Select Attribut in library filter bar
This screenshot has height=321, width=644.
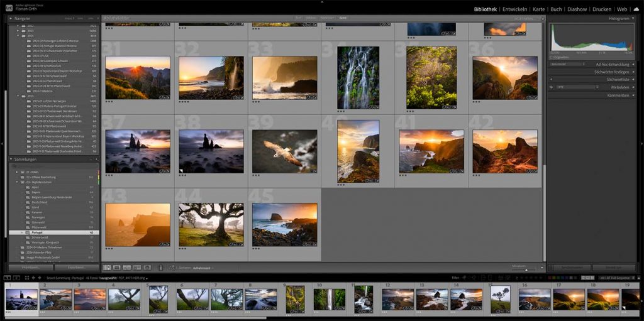[x=311, y=18]
